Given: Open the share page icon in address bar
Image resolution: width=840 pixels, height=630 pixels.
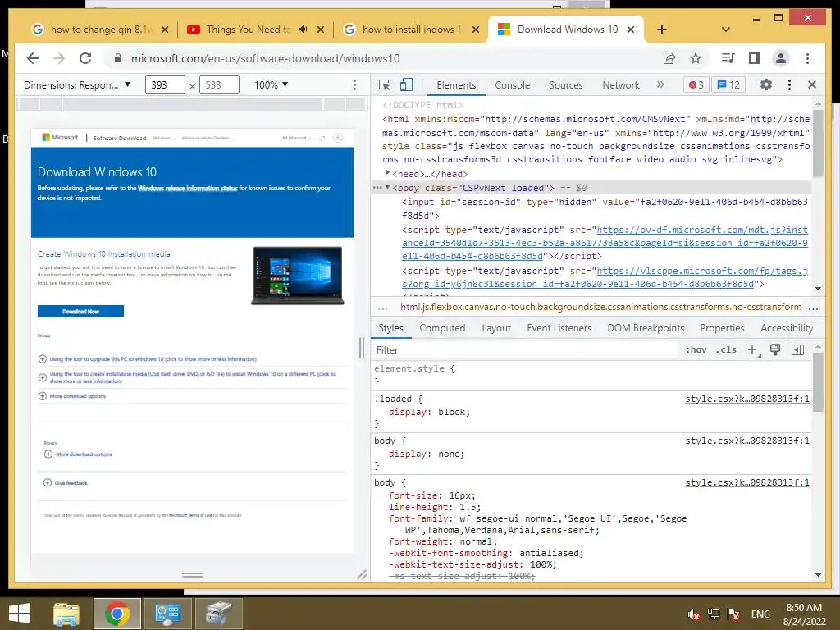Looking at the screenshot, I should 669,58.
